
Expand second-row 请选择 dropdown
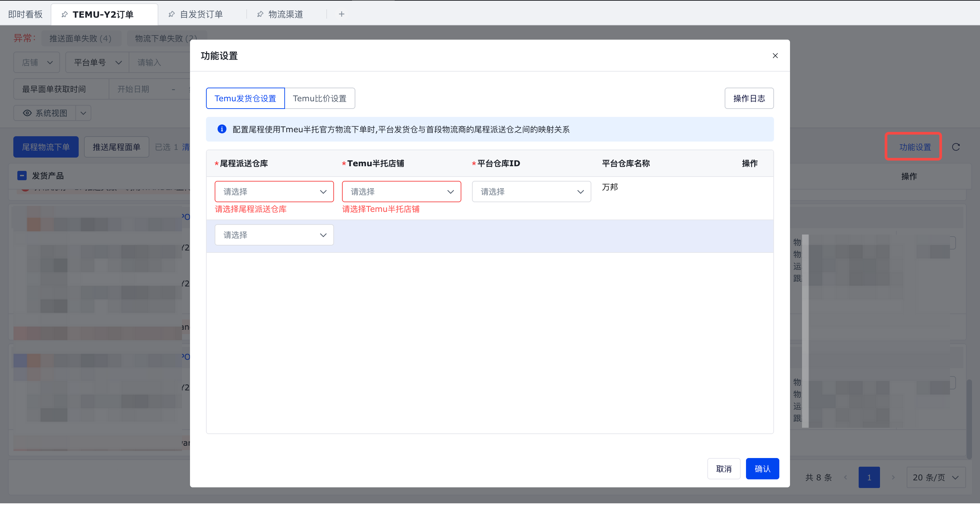(274, 235)
